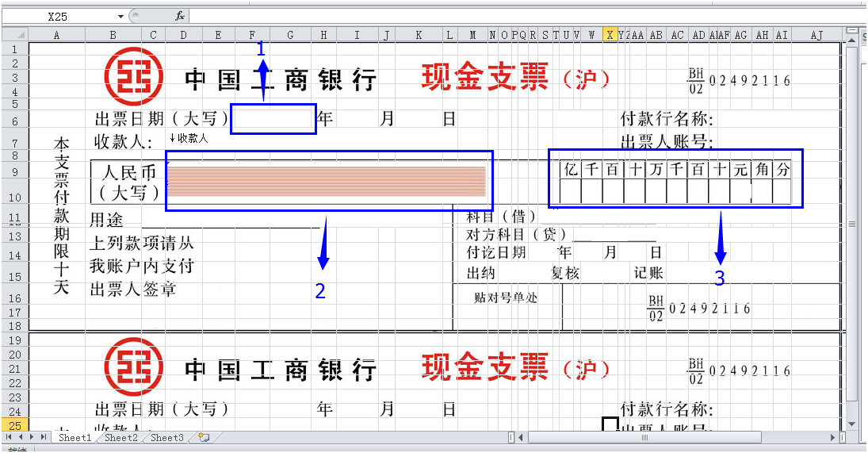Image resolution: width=868 pixels, height=453 pixels.
Task: Select column AG header
Action: (x=740, y=35)
